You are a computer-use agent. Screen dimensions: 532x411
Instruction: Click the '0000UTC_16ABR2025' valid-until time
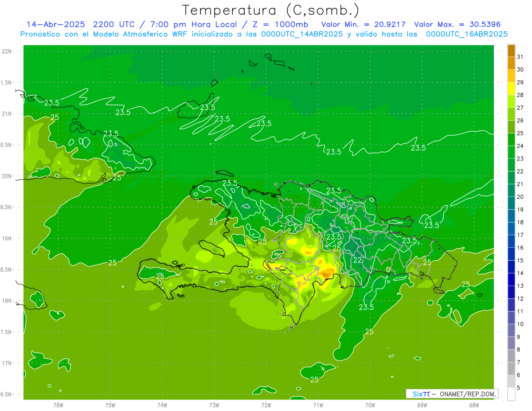467,34
